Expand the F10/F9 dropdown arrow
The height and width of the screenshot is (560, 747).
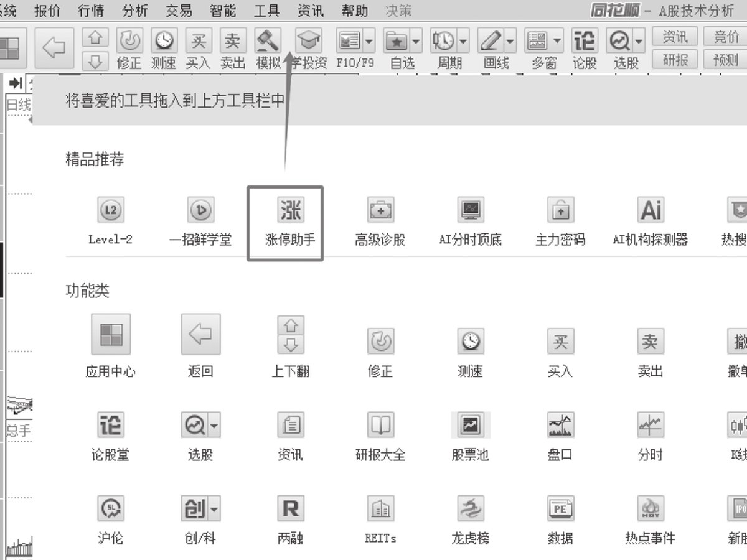[369, 41]
